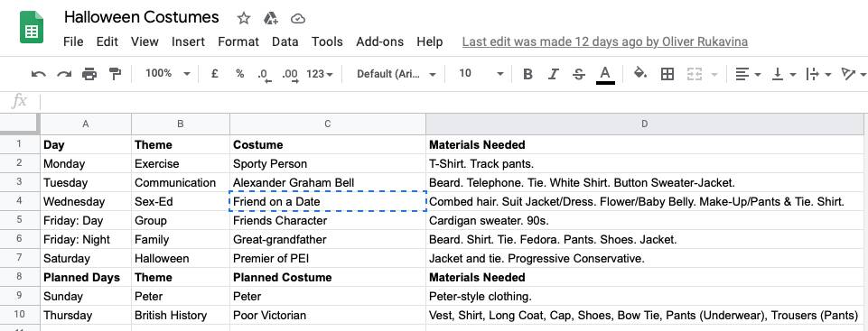Format as currency with pound icon
This screenshot has height=331, width=868.
(x=215, y=73)
